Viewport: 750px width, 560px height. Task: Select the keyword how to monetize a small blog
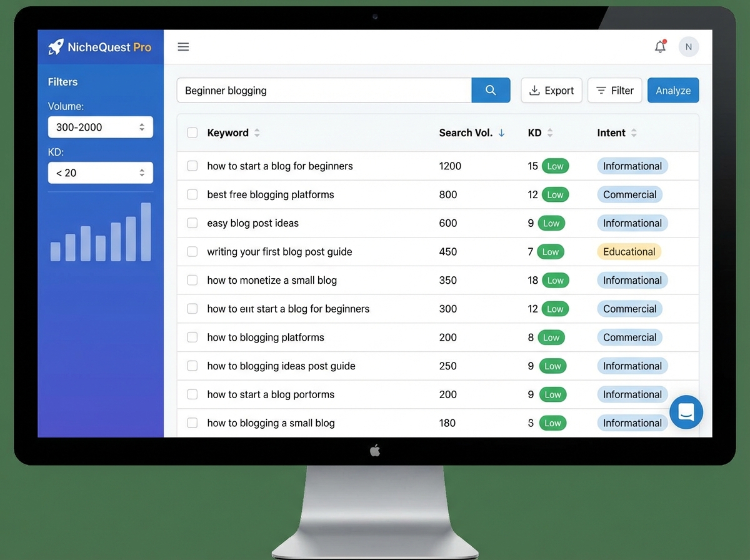[x=192, y=280]
